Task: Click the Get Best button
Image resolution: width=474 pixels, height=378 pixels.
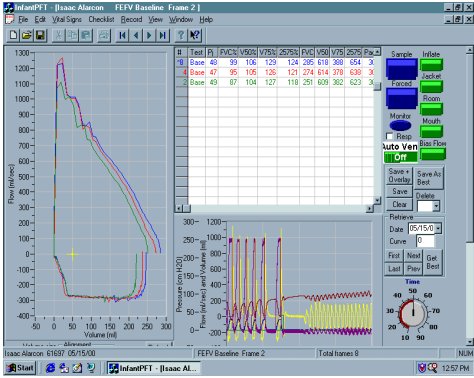Action: pos(433,262)
